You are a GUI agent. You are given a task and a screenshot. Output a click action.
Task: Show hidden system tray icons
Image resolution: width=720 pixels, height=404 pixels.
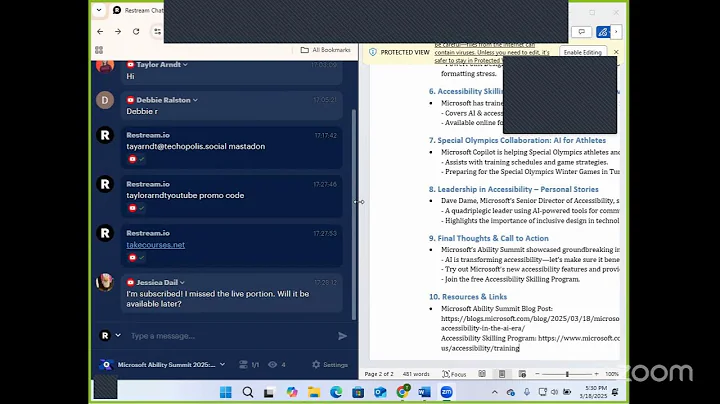tap(495, 392)
